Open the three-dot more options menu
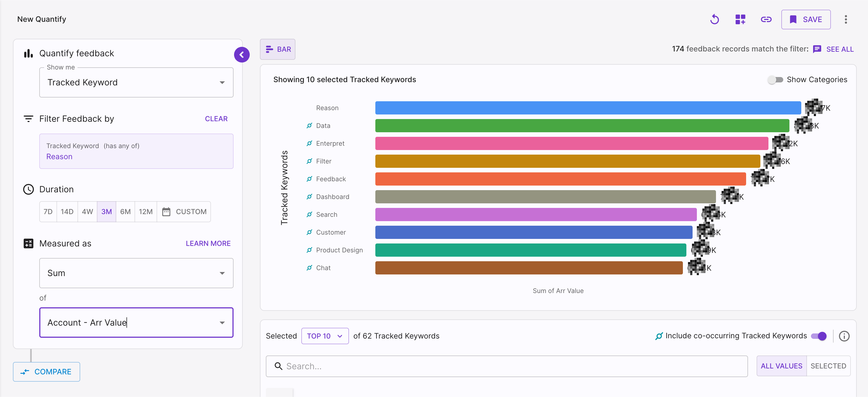Image resolution: width=868 pixels, height=397 pixels. coord(845,19)
